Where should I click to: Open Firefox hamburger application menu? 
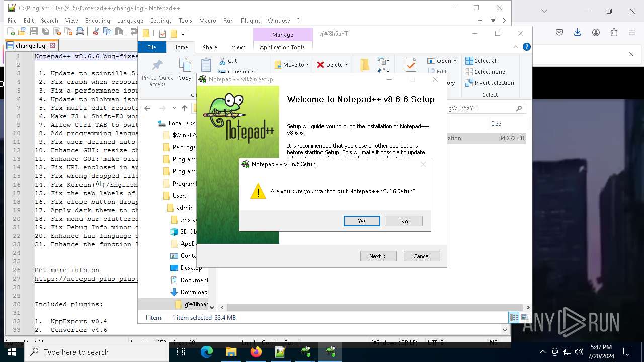click(x=632, y=32)
